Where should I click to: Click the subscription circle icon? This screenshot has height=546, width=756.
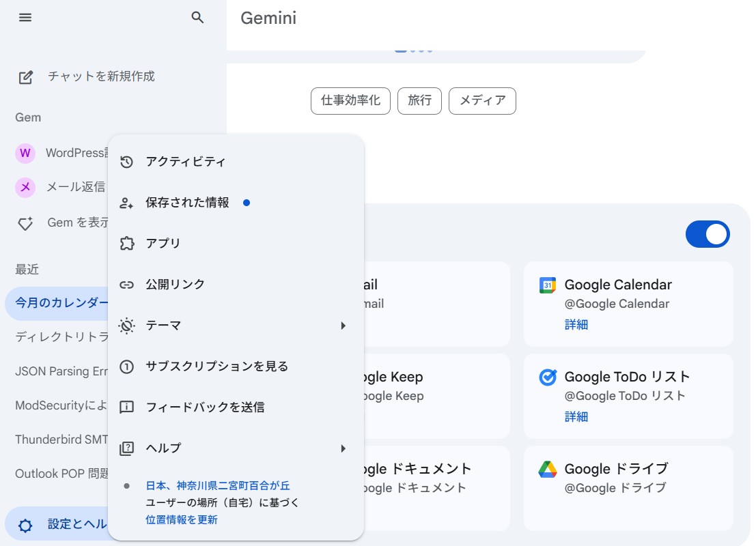point(126,367)
